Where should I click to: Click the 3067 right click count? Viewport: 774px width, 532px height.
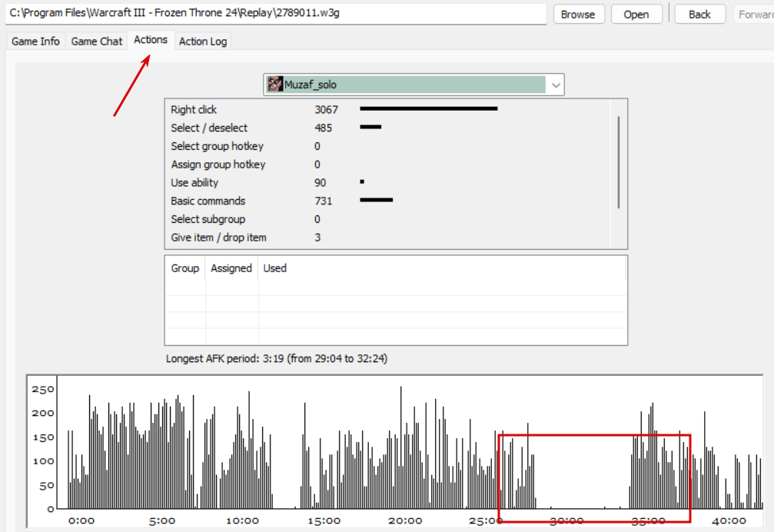pyautogui.click(x=327, y=110)
